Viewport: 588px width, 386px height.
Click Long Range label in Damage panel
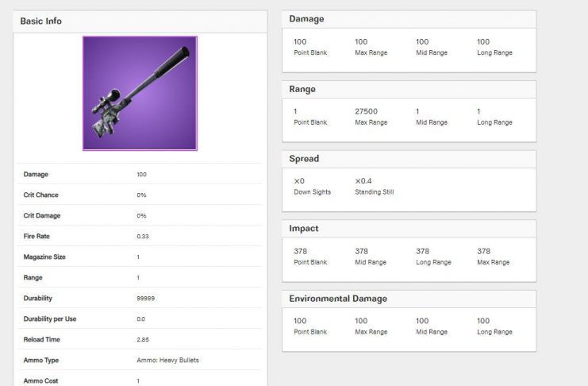click(x=494, y=52)
